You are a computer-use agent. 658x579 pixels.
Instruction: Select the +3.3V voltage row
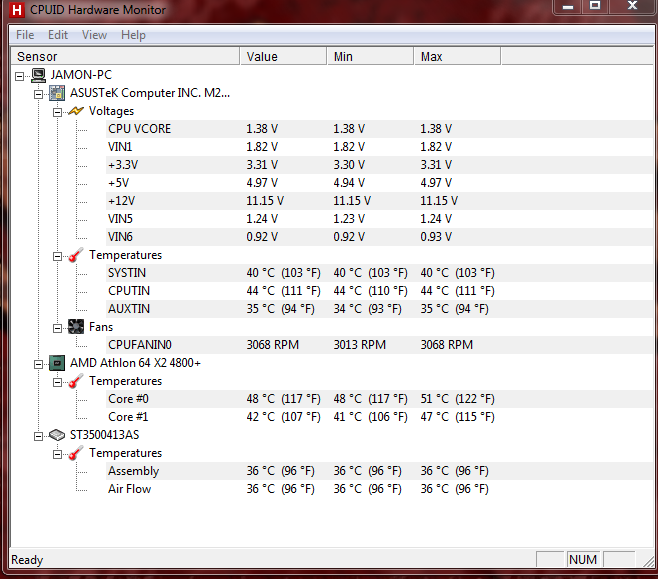point(380,165)
